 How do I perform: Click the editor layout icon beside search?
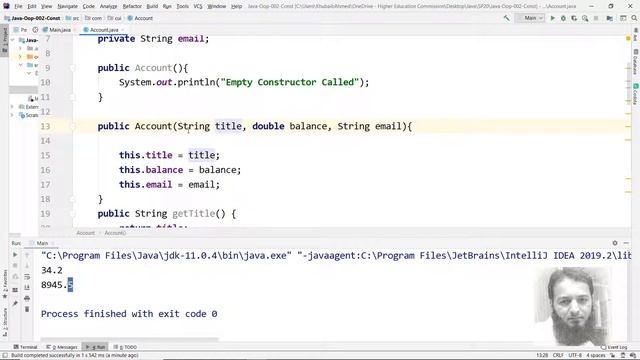point(623,18)
